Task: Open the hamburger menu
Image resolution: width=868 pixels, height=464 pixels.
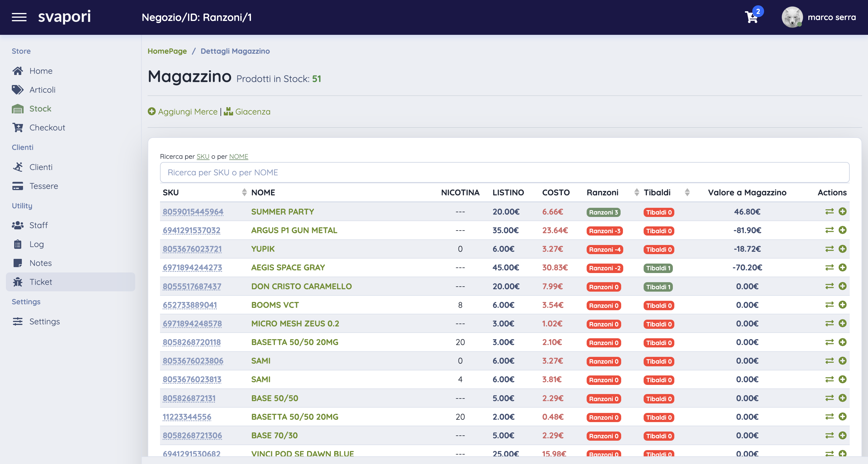Action: click(x=19, y=17)
